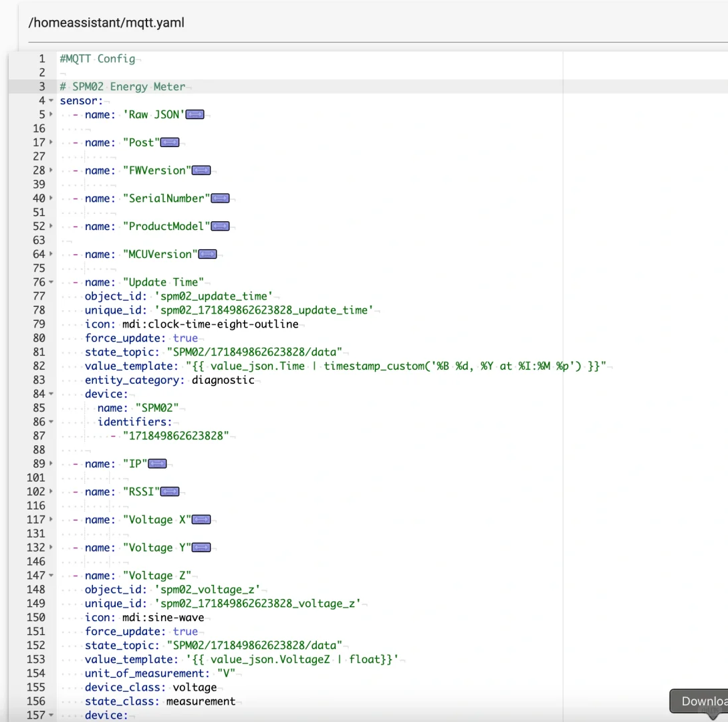
Task: Expand the ProductModel fold arrow on line 52
Action: pos(51,226)
